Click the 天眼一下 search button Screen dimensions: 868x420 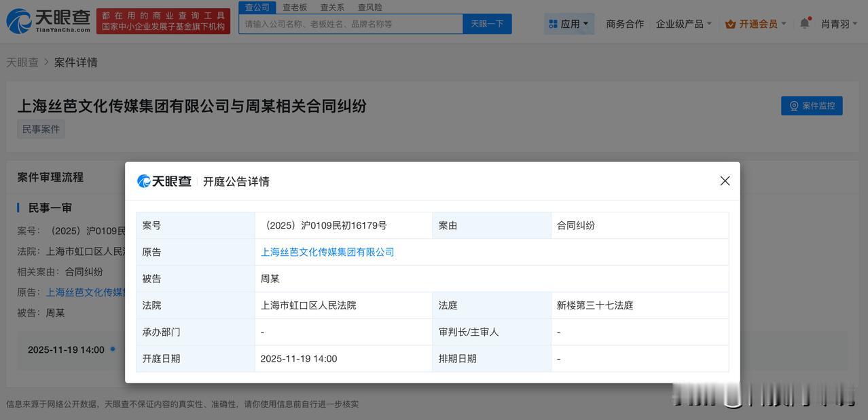[x=488, y=24]
